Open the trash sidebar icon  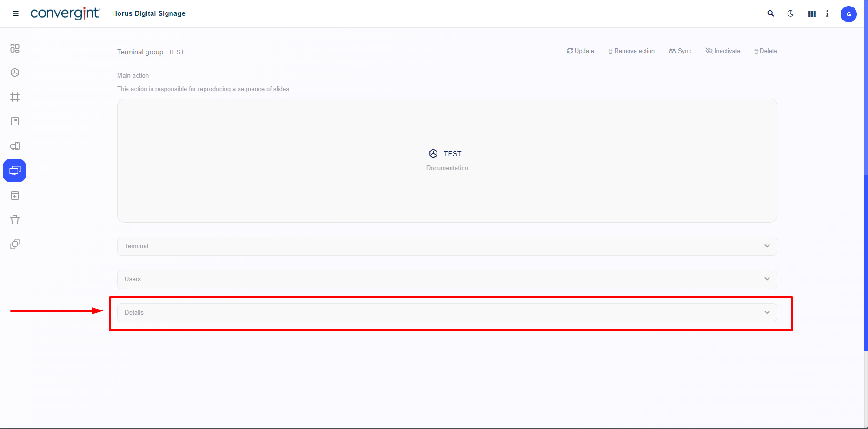(15, 220)
